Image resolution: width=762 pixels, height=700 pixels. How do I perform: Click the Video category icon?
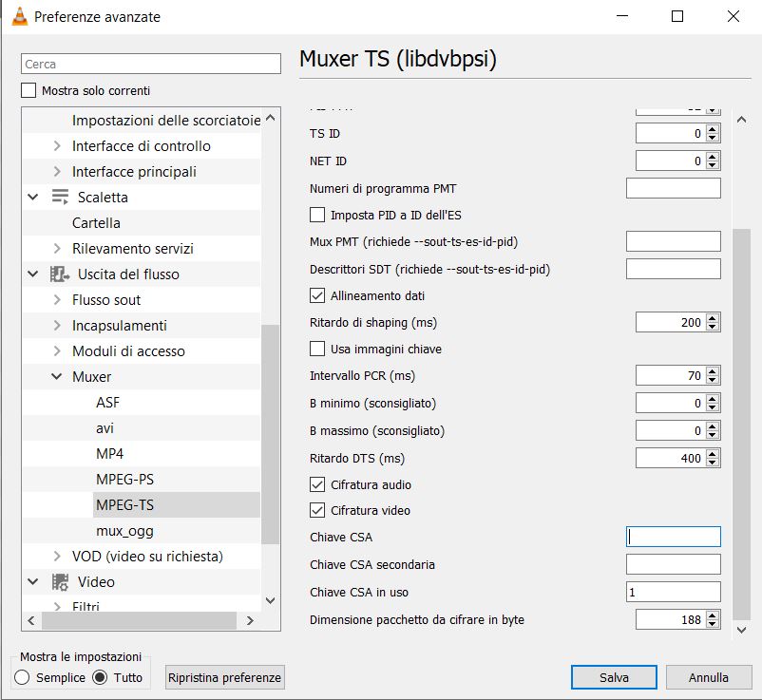tap(60, 582)
